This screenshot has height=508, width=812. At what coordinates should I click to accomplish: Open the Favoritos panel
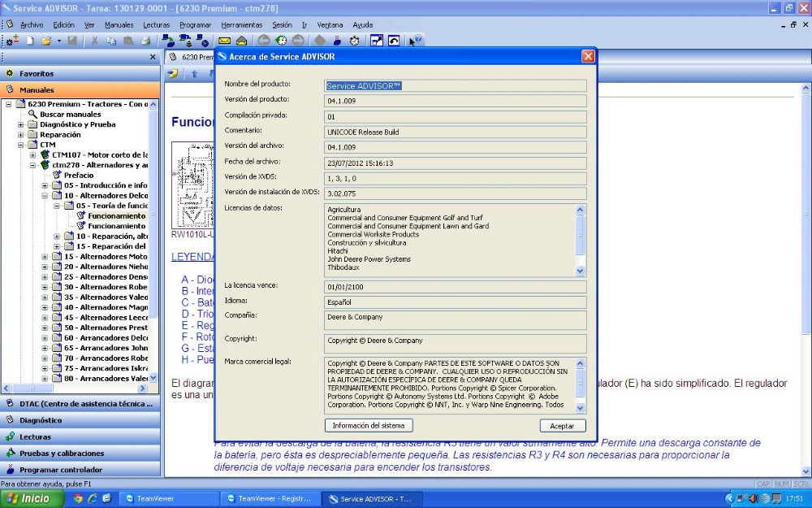80,74
